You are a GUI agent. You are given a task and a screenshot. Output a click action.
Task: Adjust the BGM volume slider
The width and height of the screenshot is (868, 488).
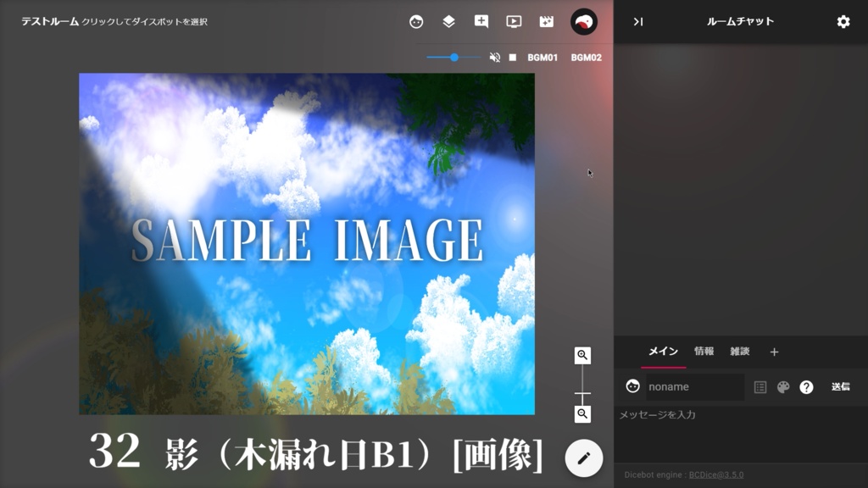tap(453, 58)
